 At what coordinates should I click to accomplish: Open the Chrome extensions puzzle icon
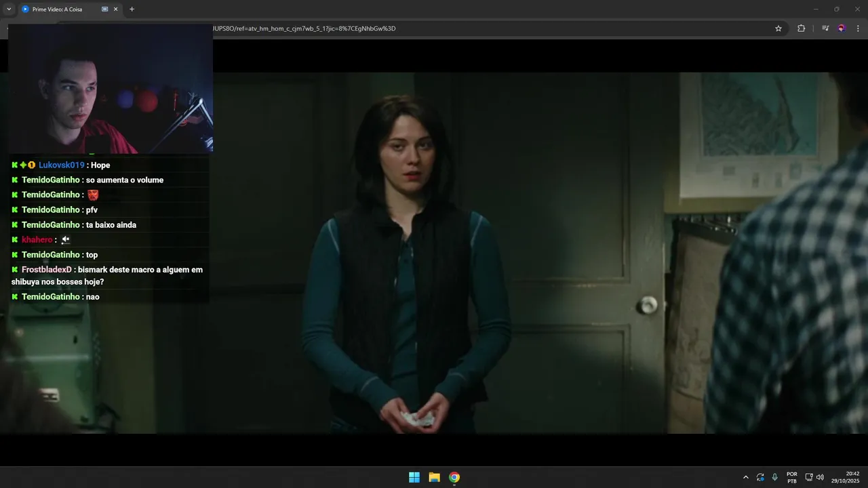[801, 28]
